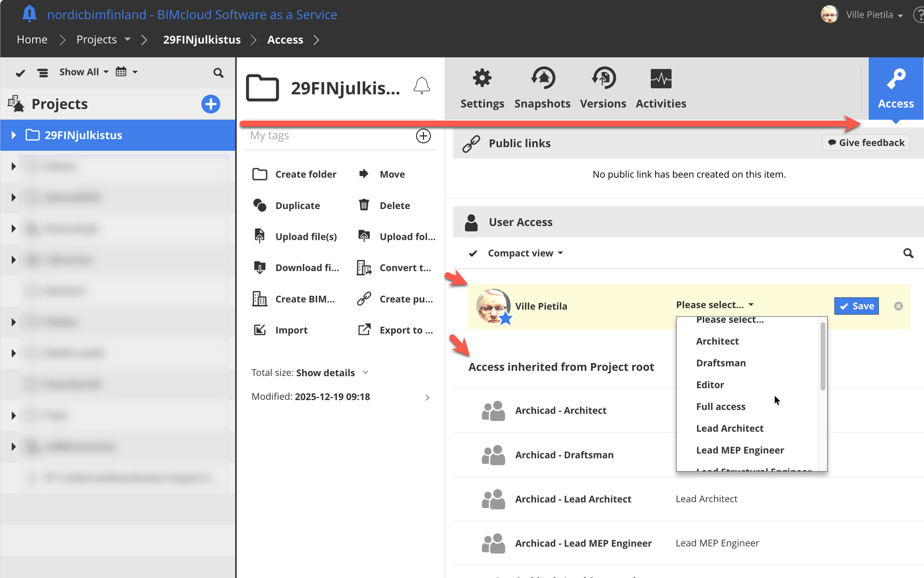
Task: Open the Import tool
Action: 291,329
